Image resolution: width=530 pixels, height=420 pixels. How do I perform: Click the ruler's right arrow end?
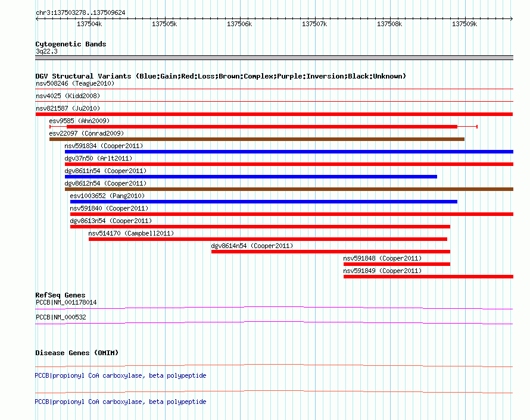tap(512, 19)
